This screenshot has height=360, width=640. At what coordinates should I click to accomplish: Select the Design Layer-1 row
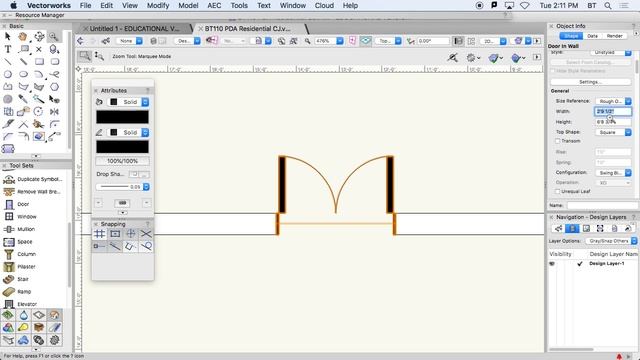click(x=593, y=264)
